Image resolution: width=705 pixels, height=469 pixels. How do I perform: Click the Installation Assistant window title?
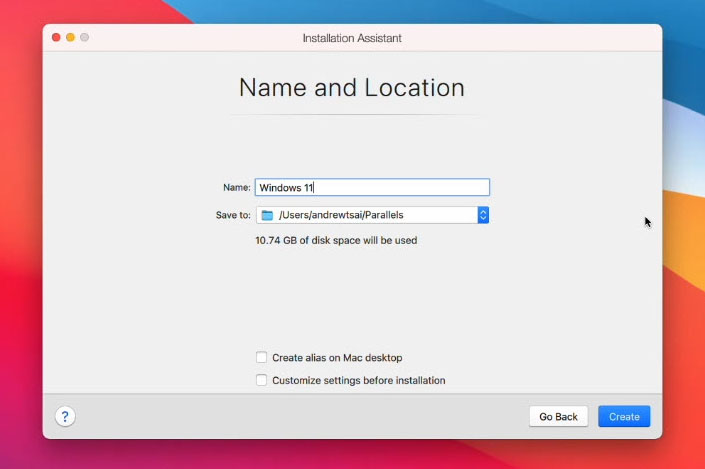[x=352, y=38]
